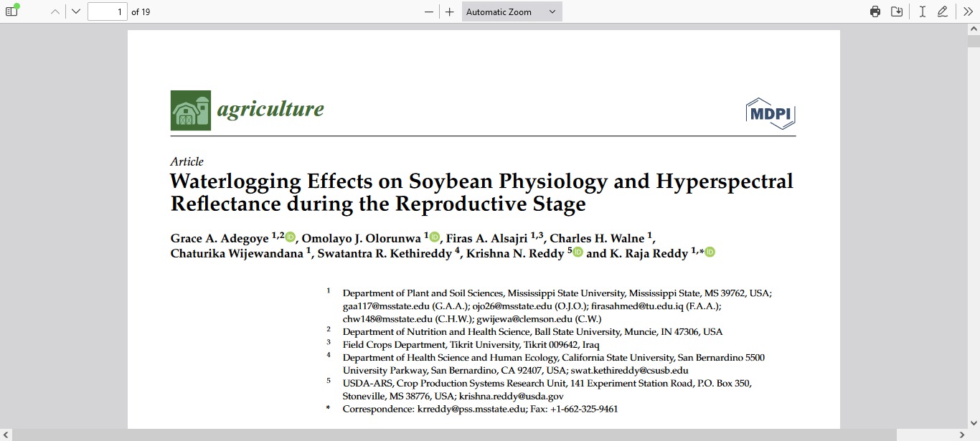The width and height of the screenshot is (980, 441).
Task: Click the horizontal scrollbar right arrow
Action: click(961, 435)
